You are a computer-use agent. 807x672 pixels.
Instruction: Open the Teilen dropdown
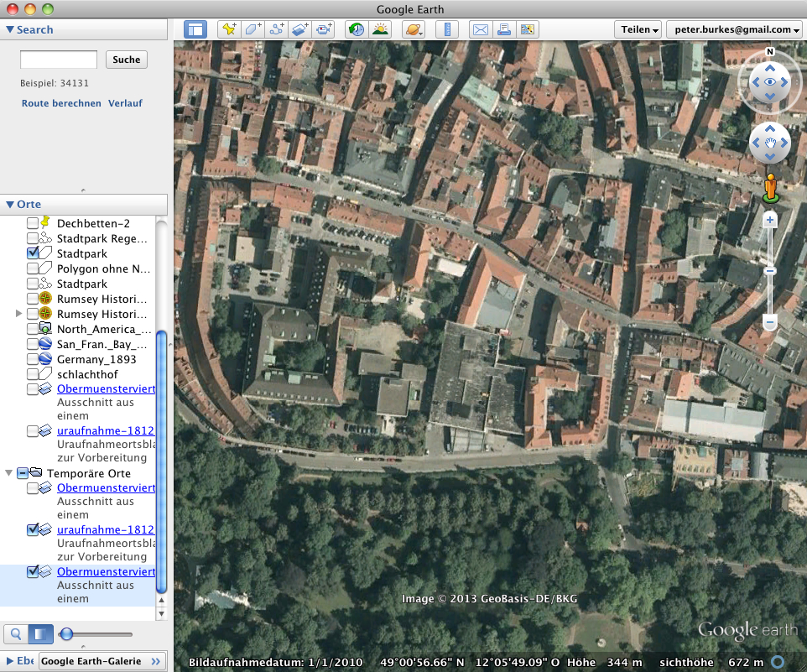638,30
